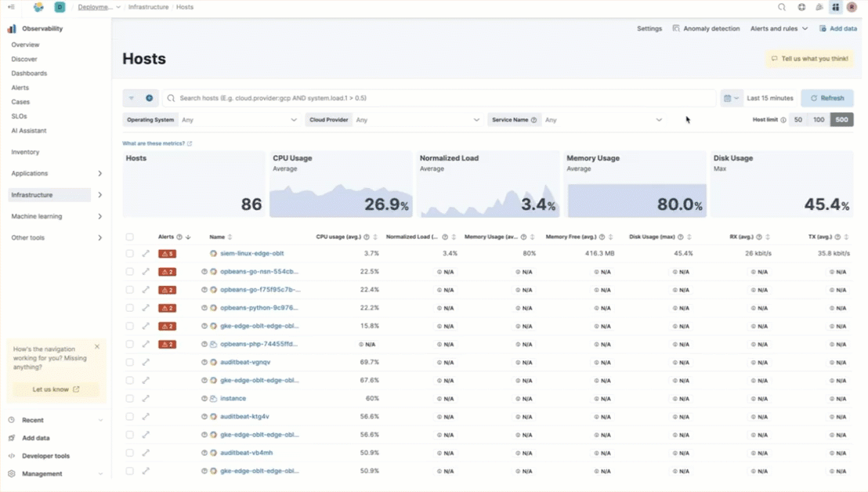This screenshot has width=868, height=492.
Task: Expand the Other tools navigation section
Action: click(99, 238)
